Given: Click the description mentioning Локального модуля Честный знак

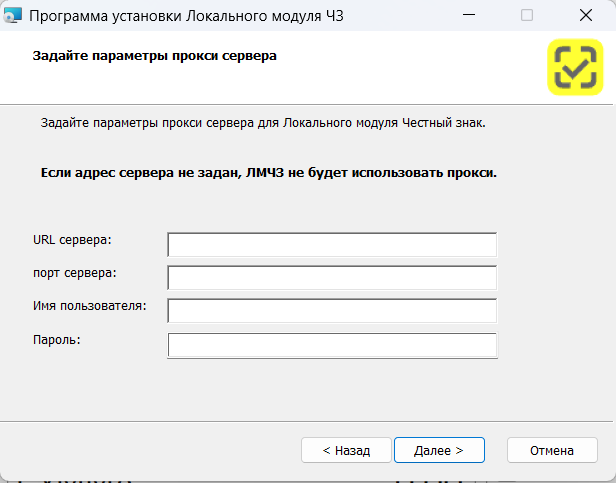Looking at the screenshot, I should pyautogui.click(x=263, y=123).
